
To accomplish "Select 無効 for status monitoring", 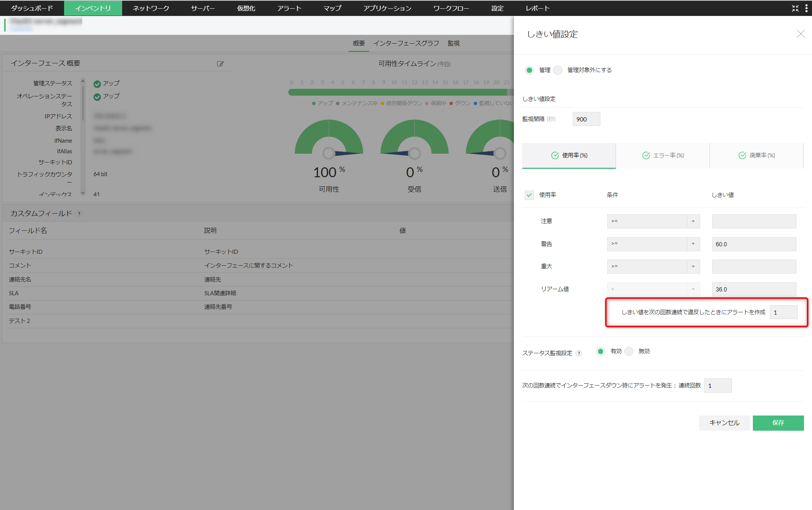I will pyautogui.click(x=629, y=351).
